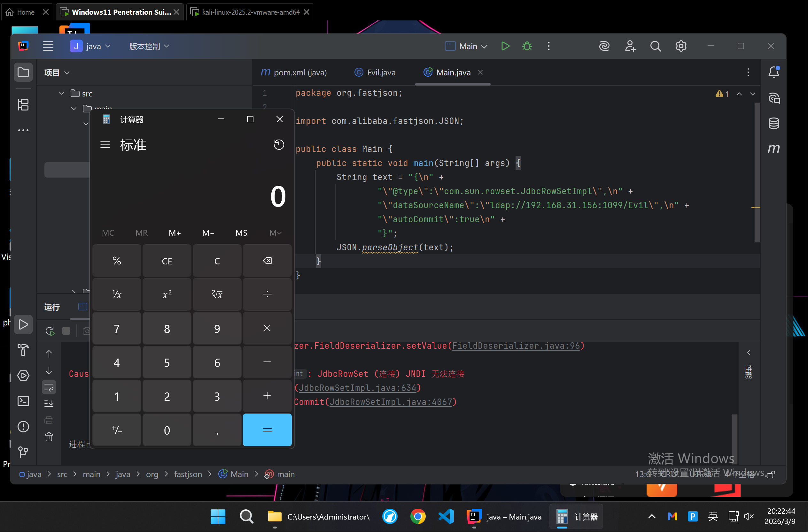Open the 版本控制 dropdown
The image size is (808, 532).
click(x=149, y=47)
